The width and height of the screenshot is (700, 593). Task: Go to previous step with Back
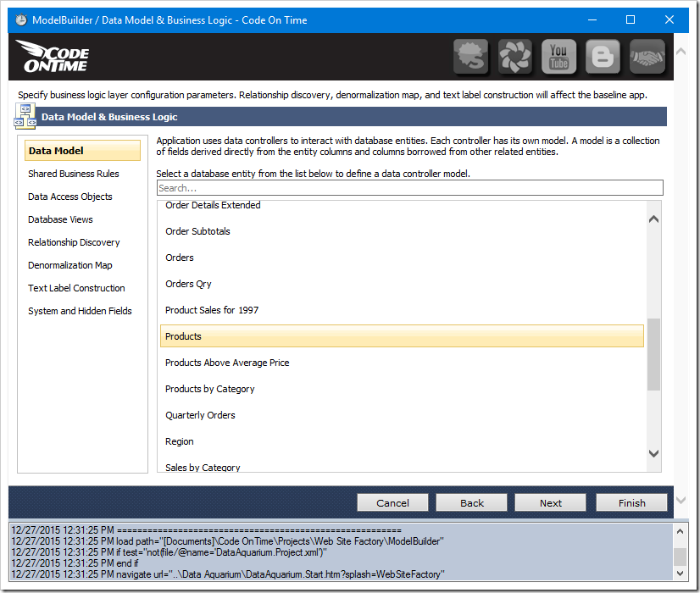[471, 503]
